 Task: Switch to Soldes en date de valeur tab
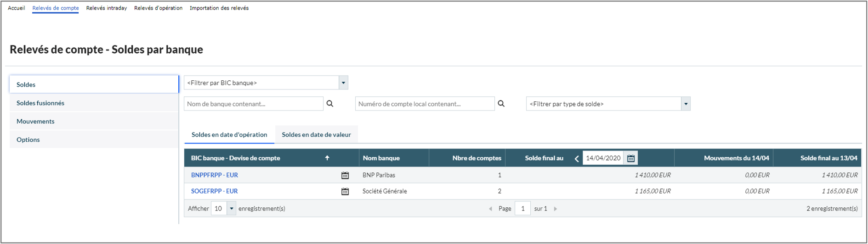(316, 134)
